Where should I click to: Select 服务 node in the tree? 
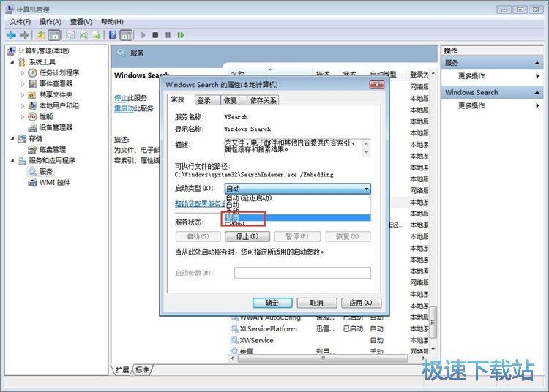[x=46, y=171]
